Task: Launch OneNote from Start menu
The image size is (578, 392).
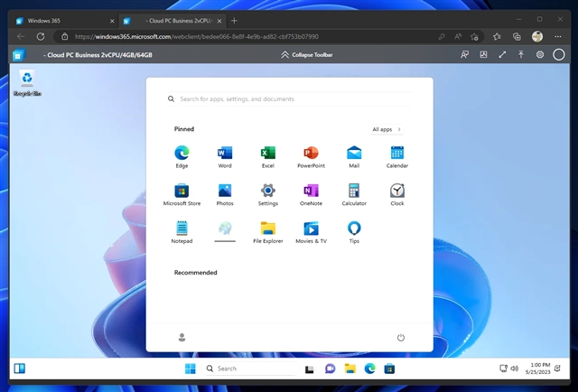Action: tap(311, 194)
